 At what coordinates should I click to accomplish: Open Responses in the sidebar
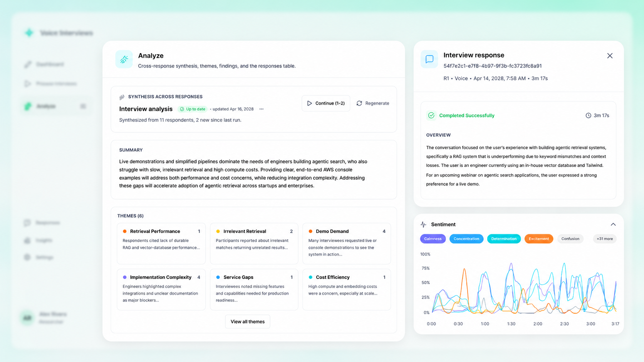42,223
